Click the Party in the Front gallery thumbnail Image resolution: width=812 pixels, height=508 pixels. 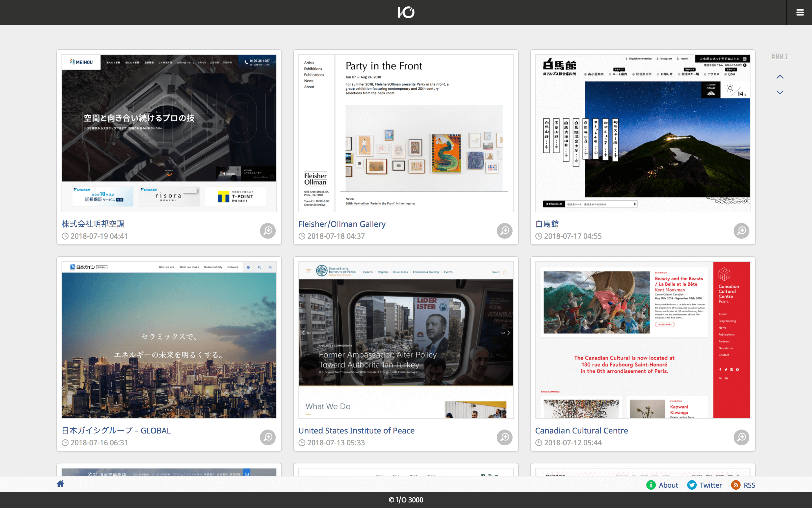click(406, 133)
